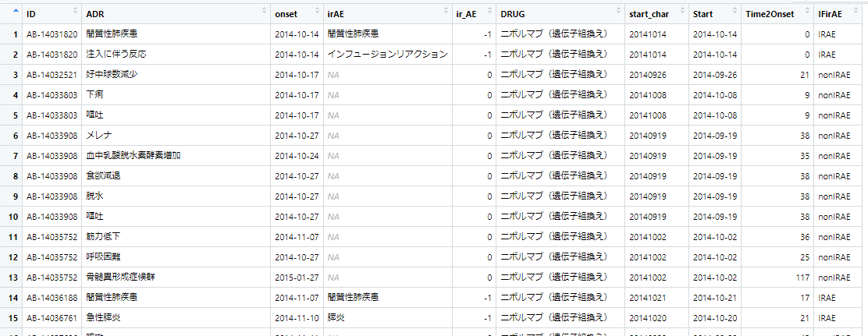868x336 pixels.
Task: Click row number 10 in the index column
Action: pos(12,217)
